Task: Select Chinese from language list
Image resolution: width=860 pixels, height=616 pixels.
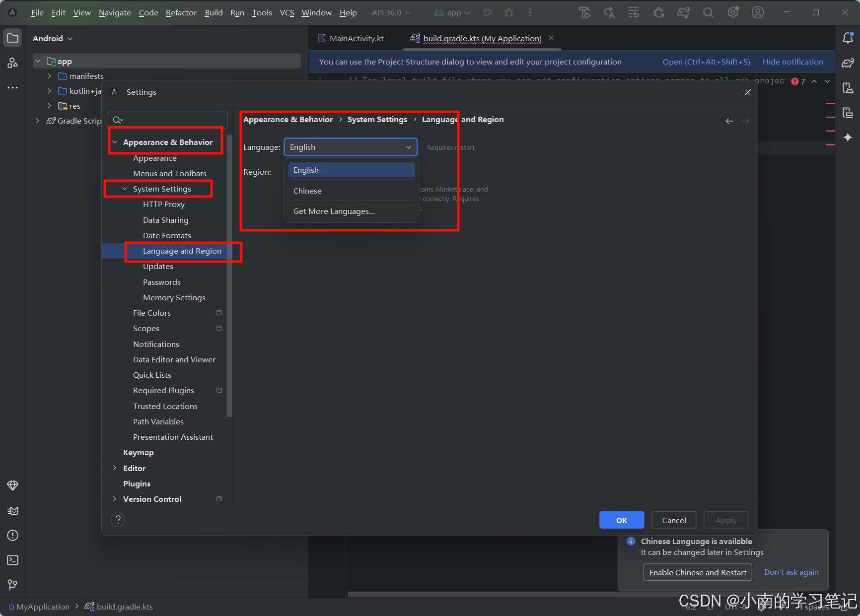Action: [x=352, y=191]
